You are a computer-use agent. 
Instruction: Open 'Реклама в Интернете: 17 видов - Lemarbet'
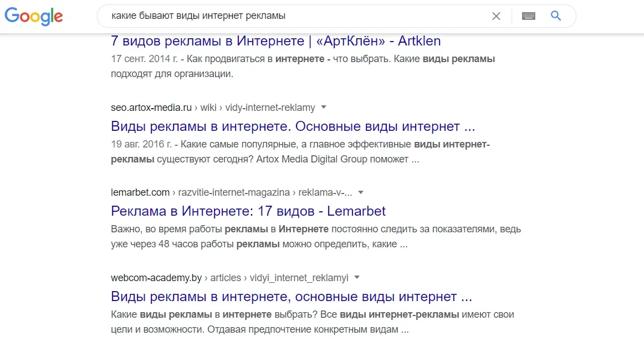coord(248,211)
